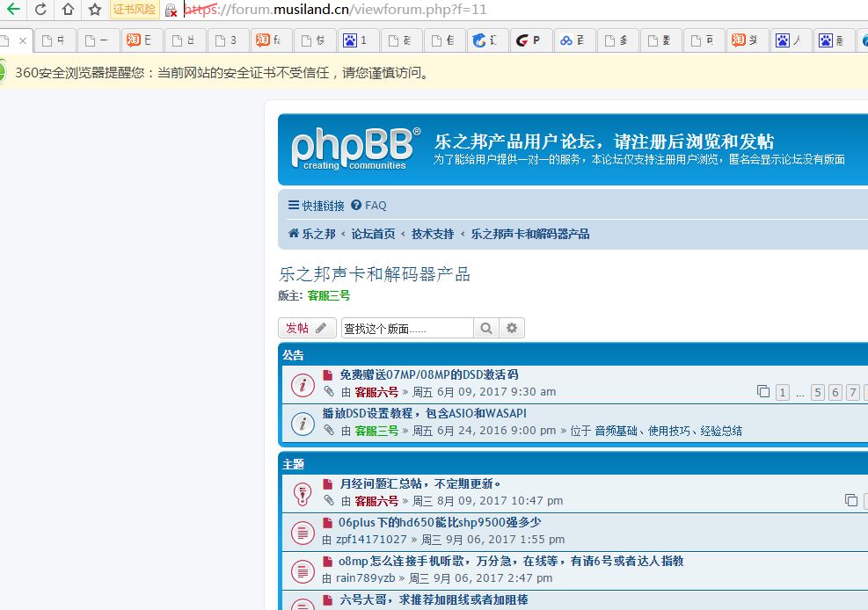Close the first browser tab
868x610 pixels.
point(23,40)
